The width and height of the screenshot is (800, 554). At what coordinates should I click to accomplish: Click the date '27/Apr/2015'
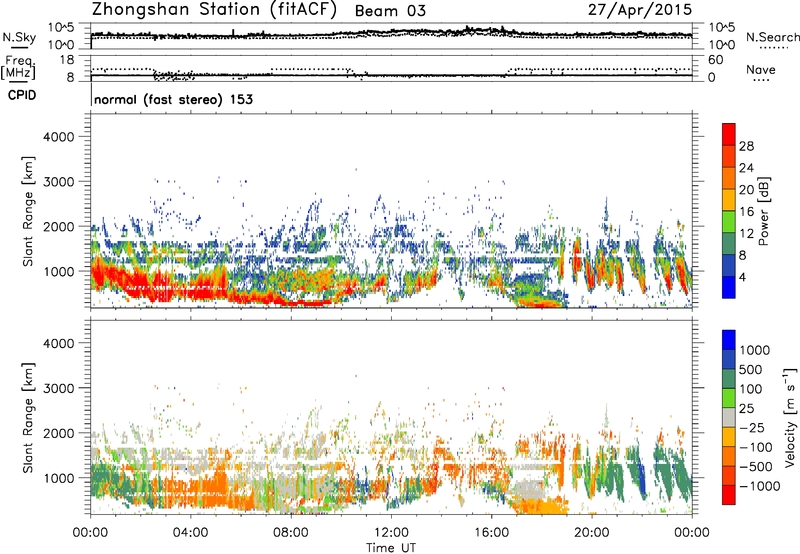pyautogui.click(x=640, y=10)
